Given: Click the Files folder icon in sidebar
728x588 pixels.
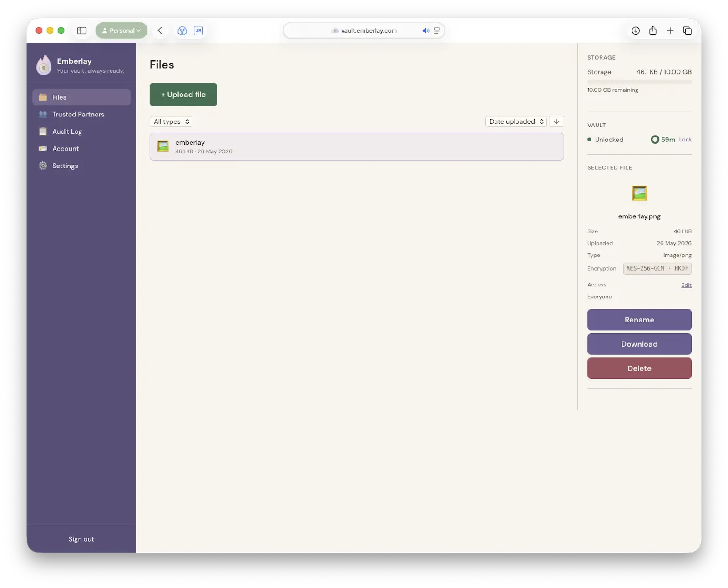Looking at the screenshot, I should (x=43, y=97).
